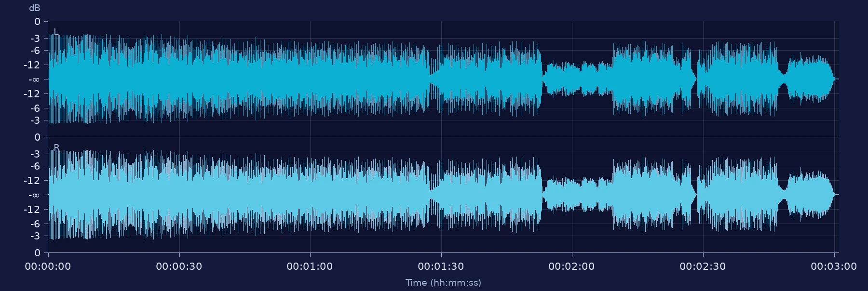Select the R channel label
868x291 pixels.
56,147
